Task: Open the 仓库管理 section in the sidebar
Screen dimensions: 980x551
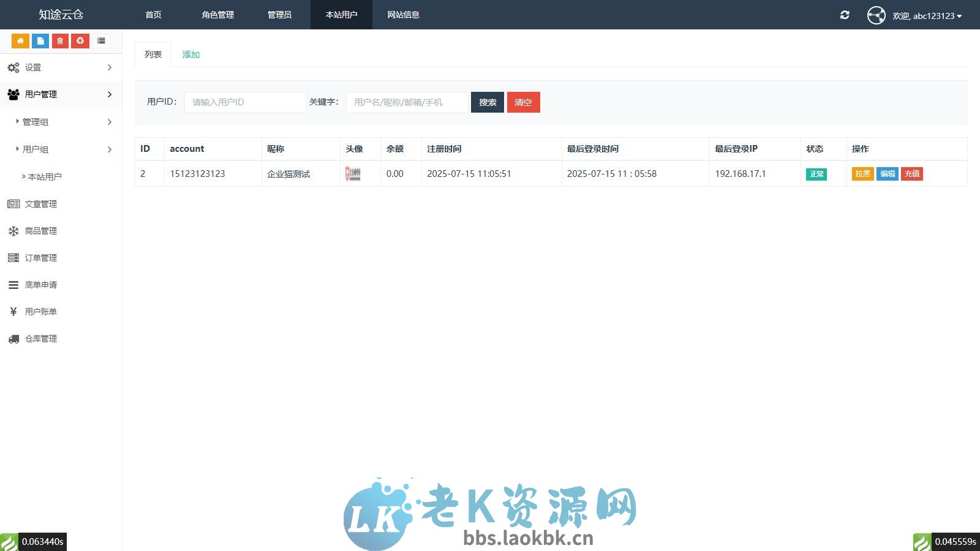Action: 41,338
